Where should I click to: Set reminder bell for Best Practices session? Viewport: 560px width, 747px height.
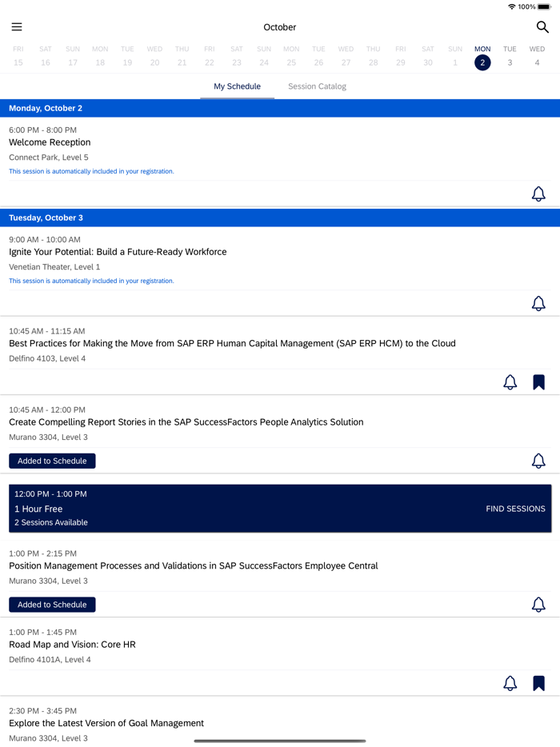[x=510, y=382]
